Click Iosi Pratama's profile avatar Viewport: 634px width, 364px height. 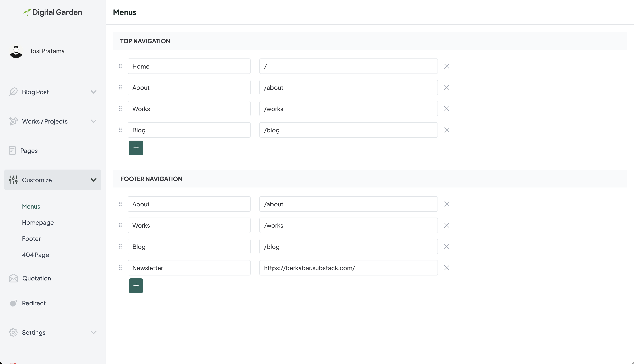(16, 51)
